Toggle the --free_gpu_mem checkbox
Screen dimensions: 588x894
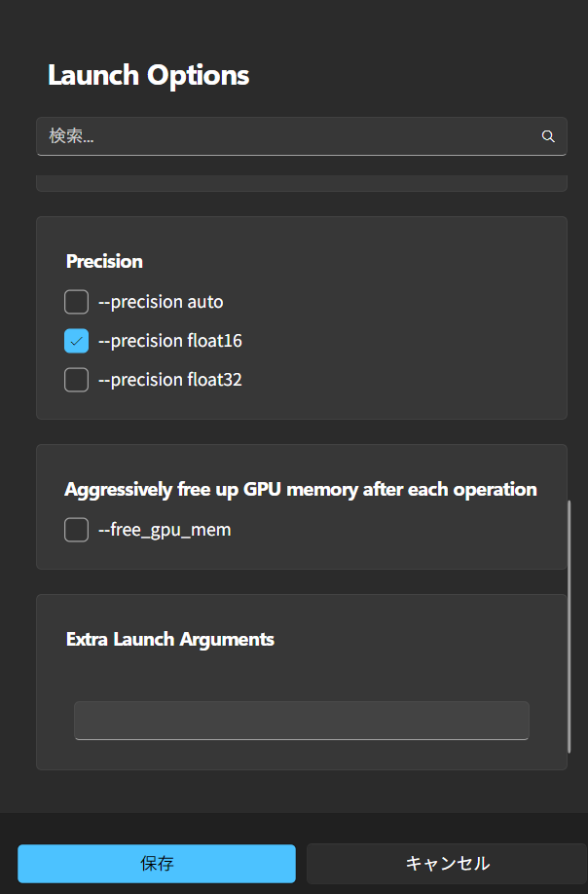pyautogui.click(x=76, y=530)
